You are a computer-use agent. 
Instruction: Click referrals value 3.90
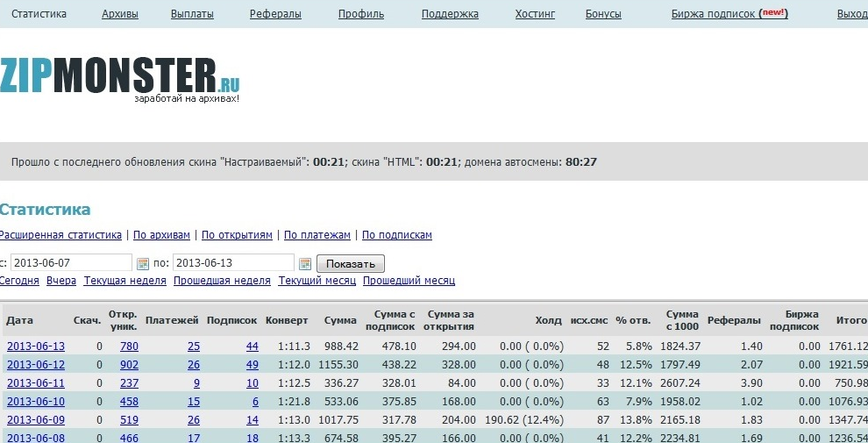(x=751, y=382)
